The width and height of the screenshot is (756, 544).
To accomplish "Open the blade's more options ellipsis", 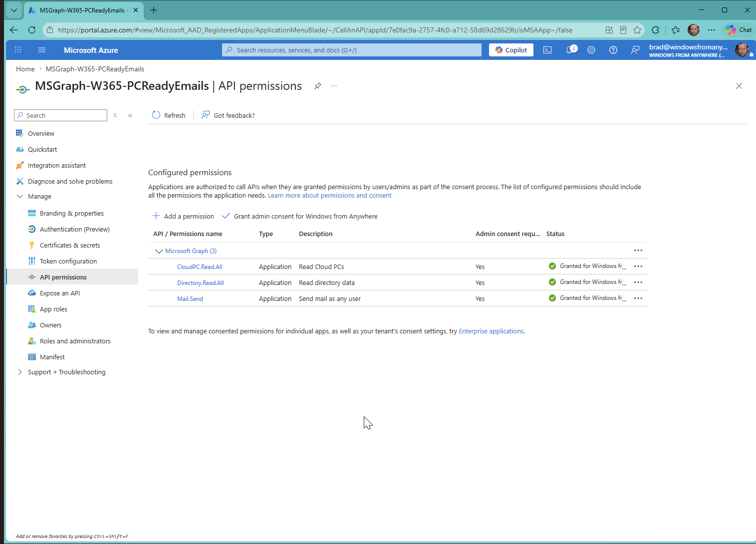I will 334,86.
